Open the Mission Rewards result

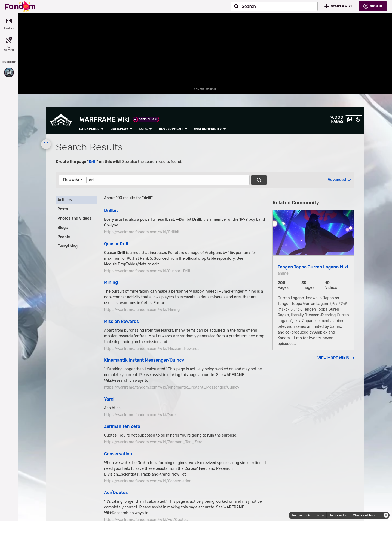click(x=121, y=321)
